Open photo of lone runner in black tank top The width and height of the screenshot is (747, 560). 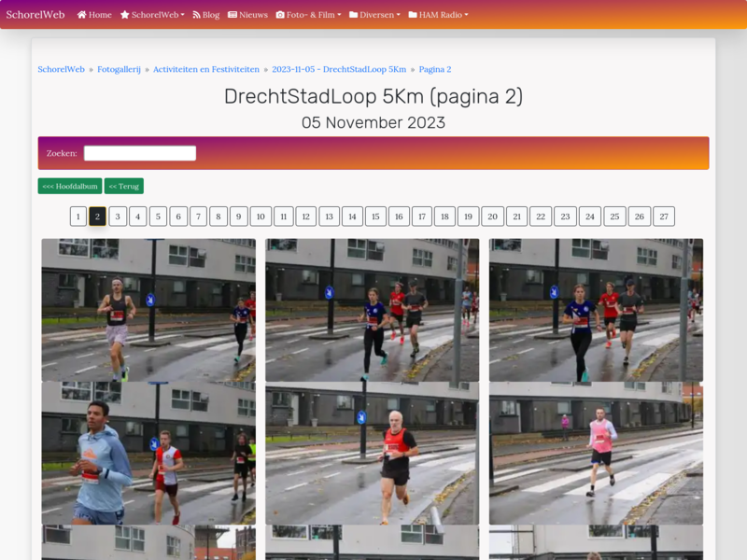click(148, 310)
